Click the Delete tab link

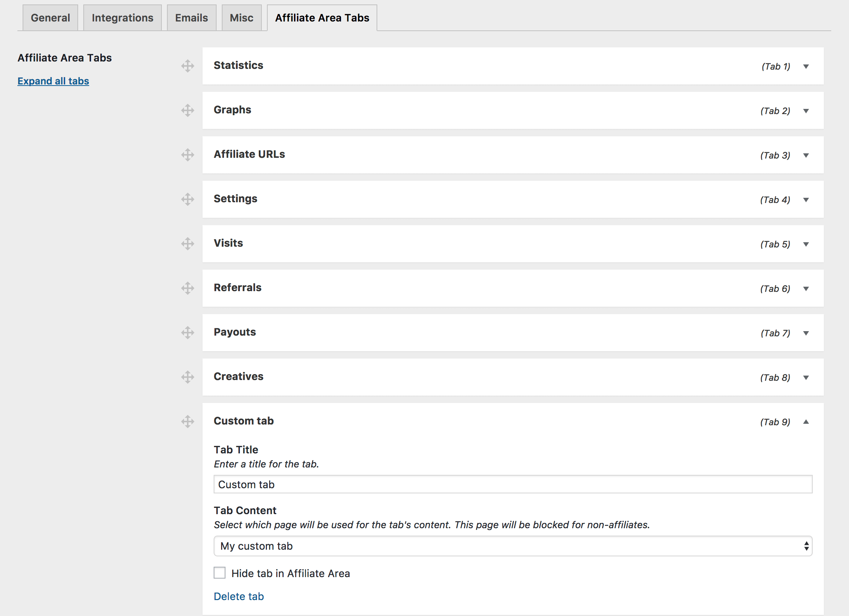click(238, 596)
